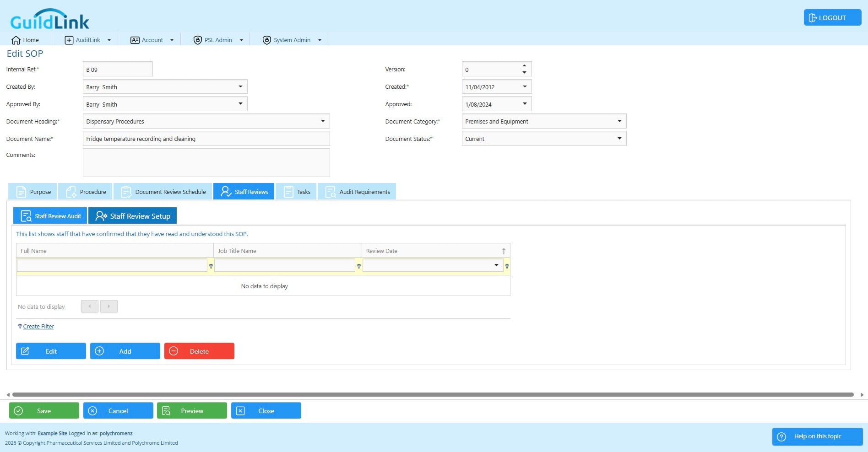Click the Job Title Name column filter icon
This screenshot has height=452, width=868.
click(x=359, y=266)
